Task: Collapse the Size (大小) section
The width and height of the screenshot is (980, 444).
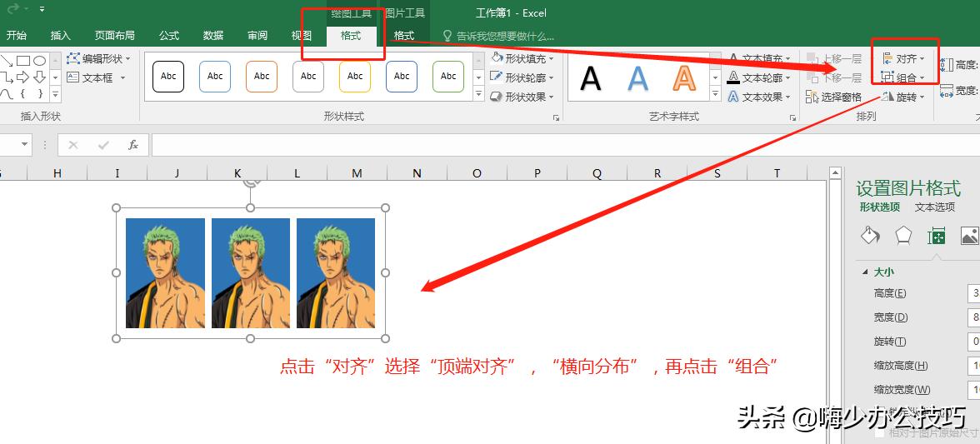Action: coord(865,272)
